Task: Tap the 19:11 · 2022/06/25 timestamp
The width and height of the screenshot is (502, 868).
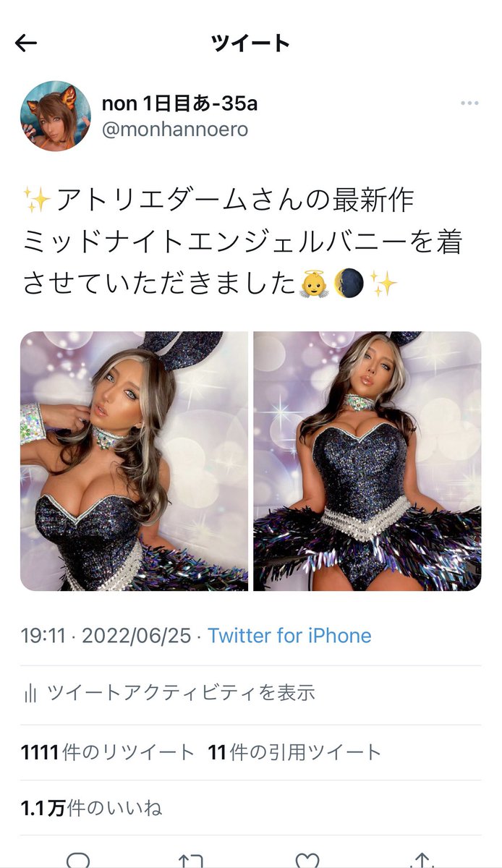Action: [106, 636]
